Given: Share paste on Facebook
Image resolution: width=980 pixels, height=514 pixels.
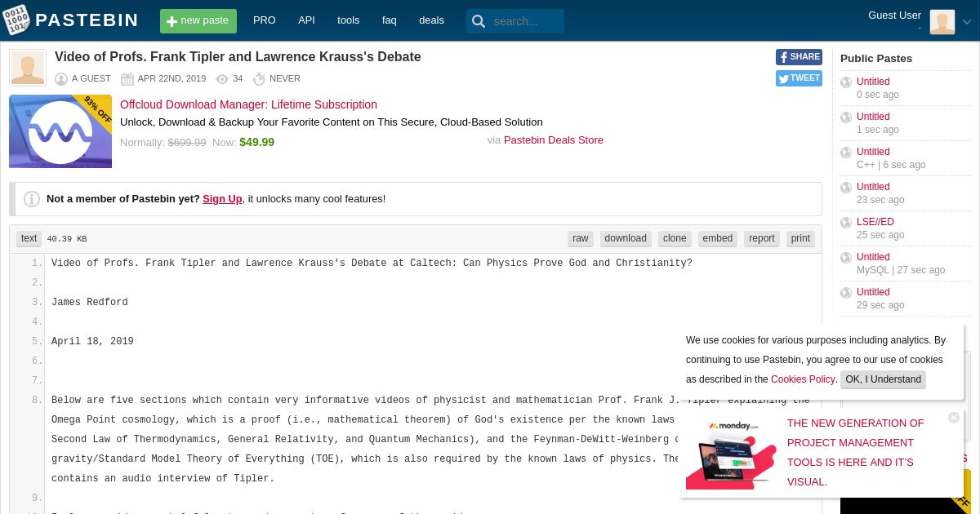Looking at the screenshot, I should 799,57.
